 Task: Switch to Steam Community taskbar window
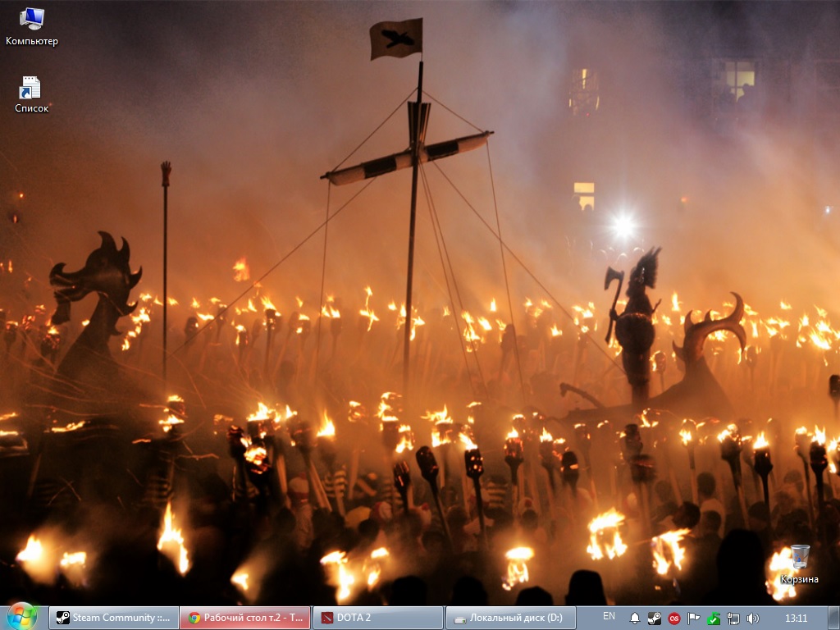pyautogui.click(x=114, y=618)
